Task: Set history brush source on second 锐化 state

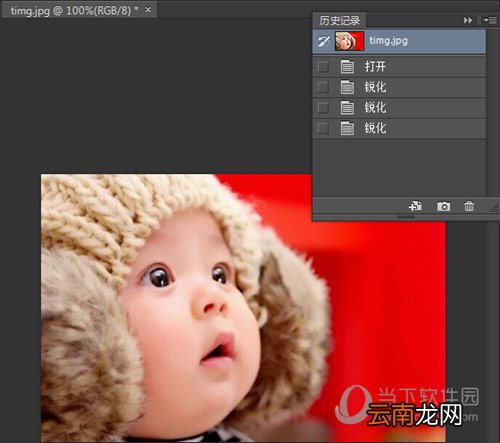Action: (x=323, y=108)
